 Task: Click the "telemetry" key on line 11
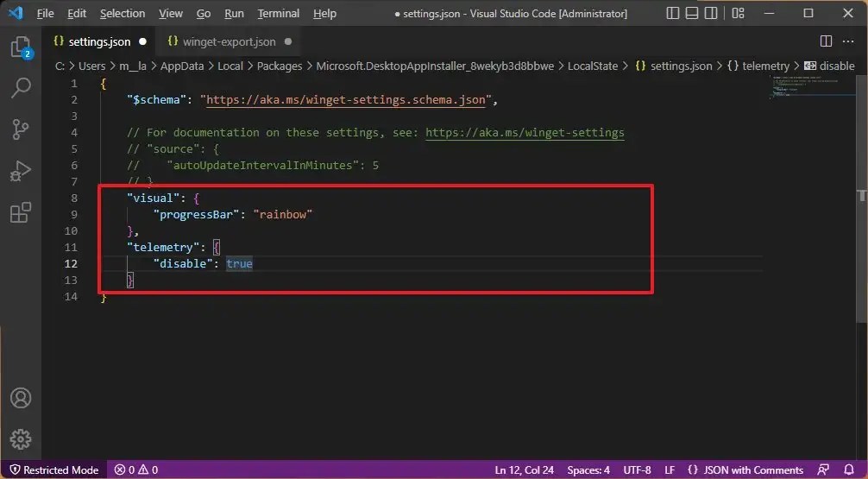163,247
